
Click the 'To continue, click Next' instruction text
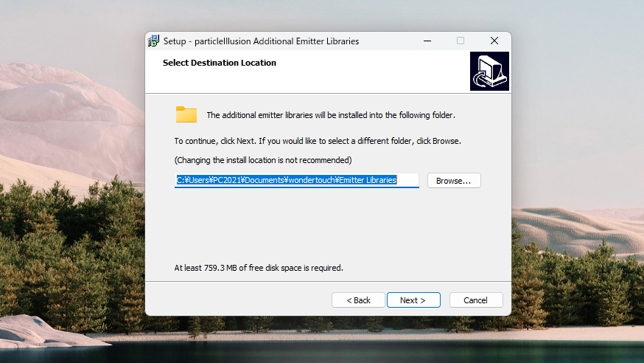(x=318, y=141)
